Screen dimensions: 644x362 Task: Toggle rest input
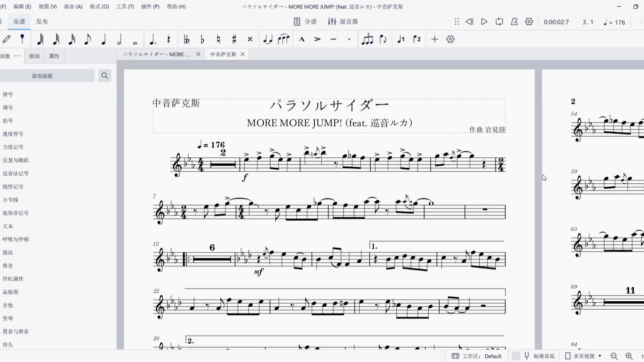169,39
